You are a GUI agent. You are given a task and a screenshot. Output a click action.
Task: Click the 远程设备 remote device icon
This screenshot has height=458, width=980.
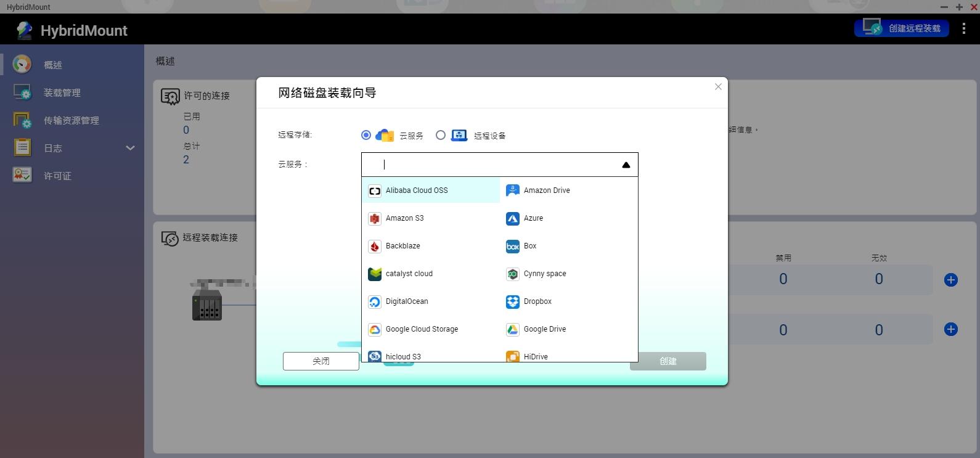459,135
